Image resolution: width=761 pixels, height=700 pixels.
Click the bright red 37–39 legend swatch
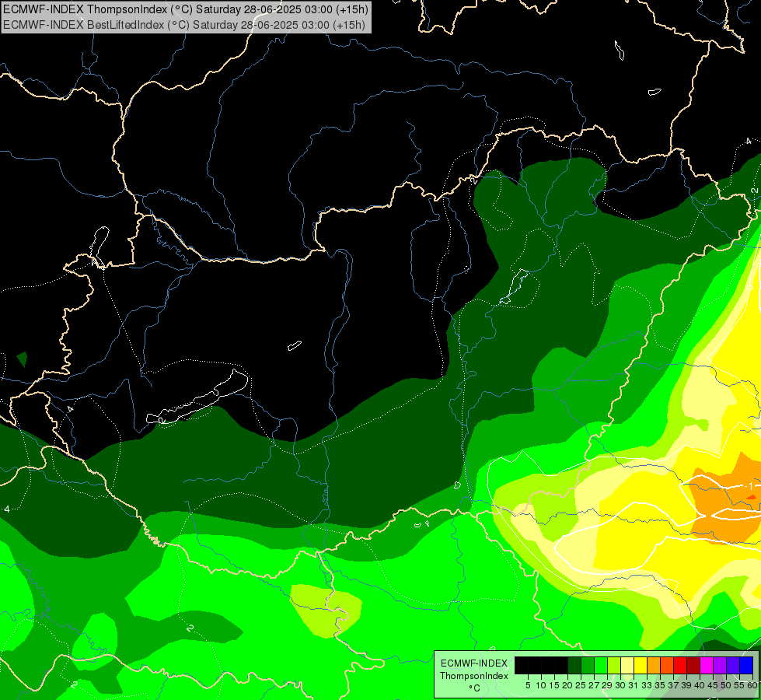click(x=680, y=665)
